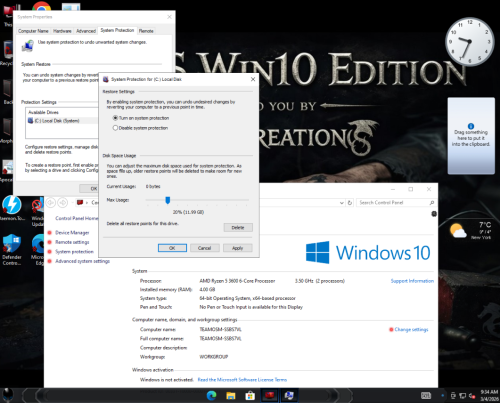Screen dimensions: 500x403
Task: Select the WORKGROUP value text
Action: click(x=214, y=357)
